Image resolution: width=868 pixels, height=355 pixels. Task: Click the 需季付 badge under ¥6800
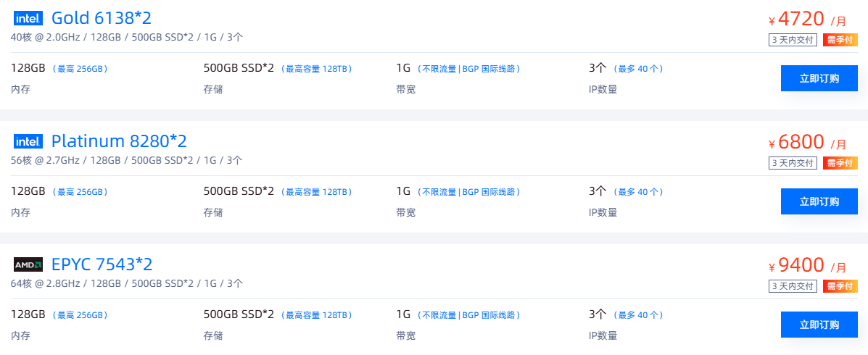tap(840, 163)
